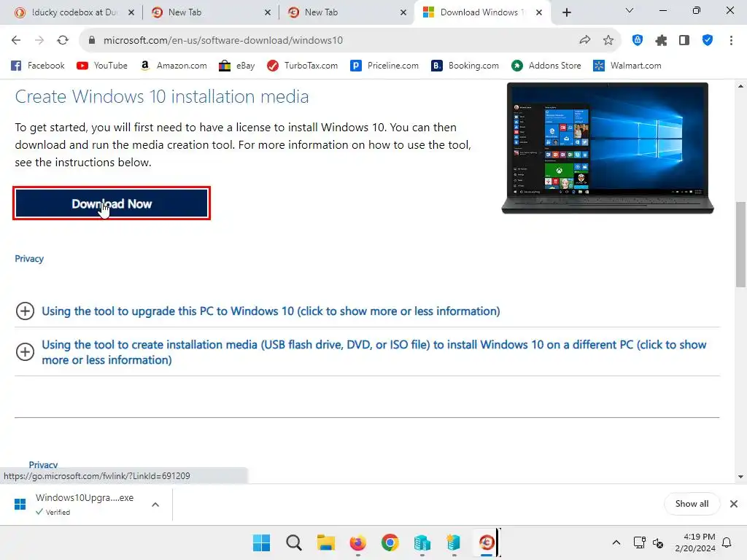Image resolution: width=747 pixels, height=560 pixels.
Task: Open the YouTube bookmark
Action: (x=102, y=66)
